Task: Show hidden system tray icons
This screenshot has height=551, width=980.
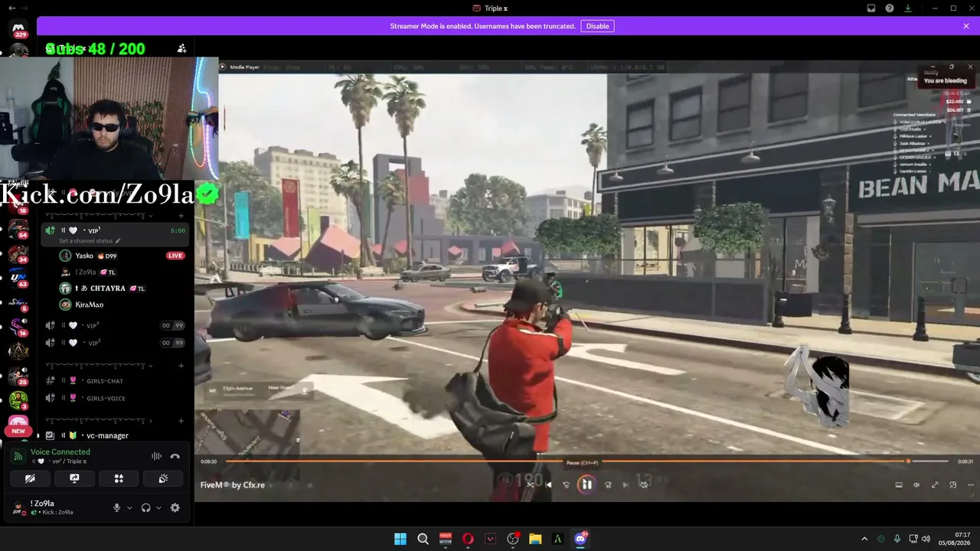Action: coord(864,539)
